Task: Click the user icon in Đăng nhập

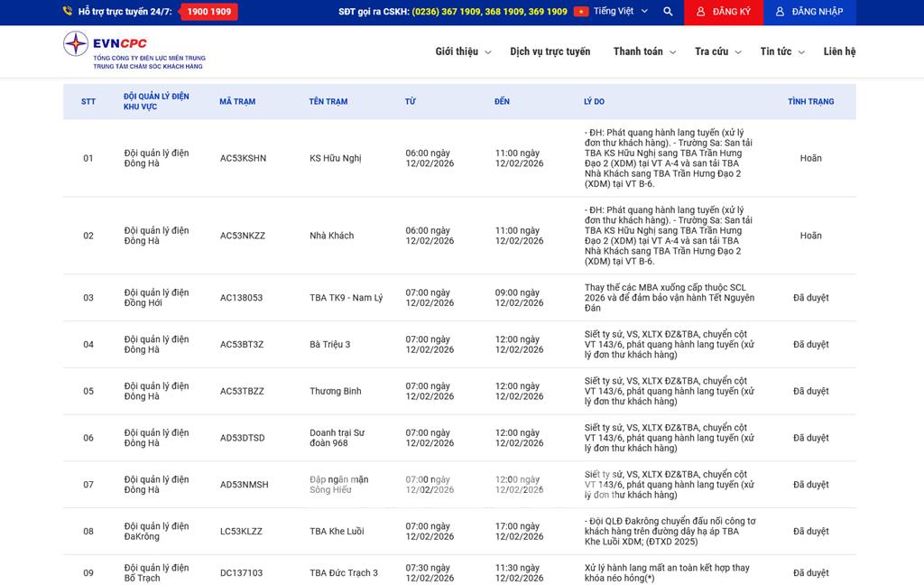Action: pyautogui.click(x=781, y=12)
